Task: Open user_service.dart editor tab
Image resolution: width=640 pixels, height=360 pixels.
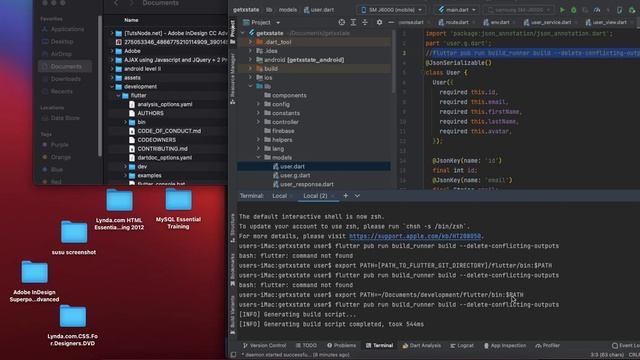Action: point(547,22)
